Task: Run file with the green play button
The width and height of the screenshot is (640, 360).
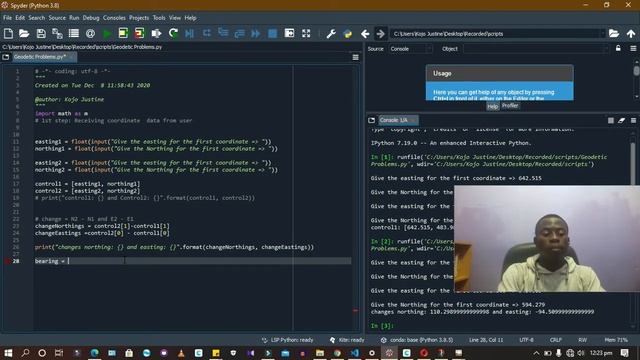Action: point(107,33)
